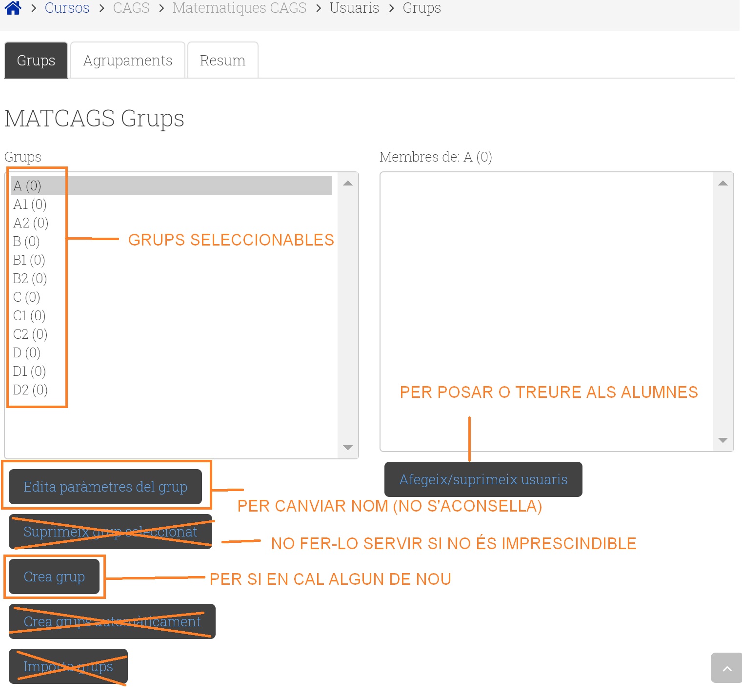Click Membres list scroll-up arrow
This screenshot has height=700, width=742.
(723, 184)
